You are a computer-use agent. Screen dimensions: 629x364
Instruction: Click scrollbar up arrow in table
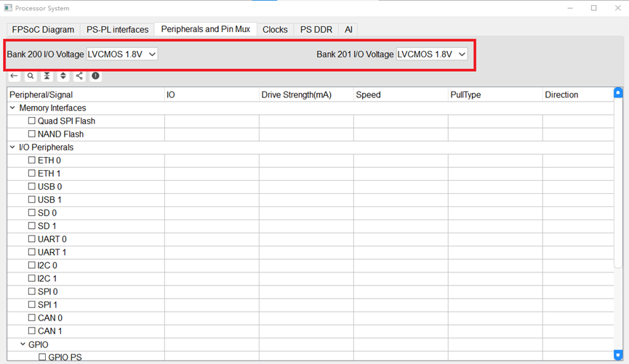pyautogui.click(x=618, y=92)
